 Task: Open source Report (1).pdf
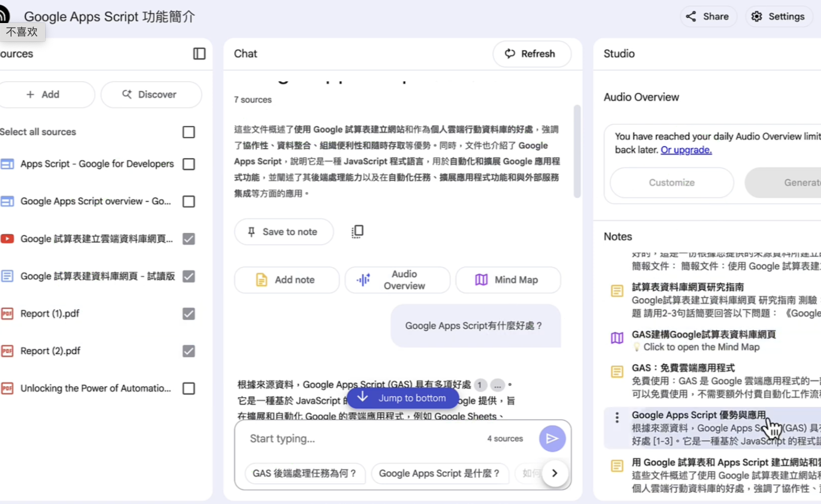(x=50, y=313)
